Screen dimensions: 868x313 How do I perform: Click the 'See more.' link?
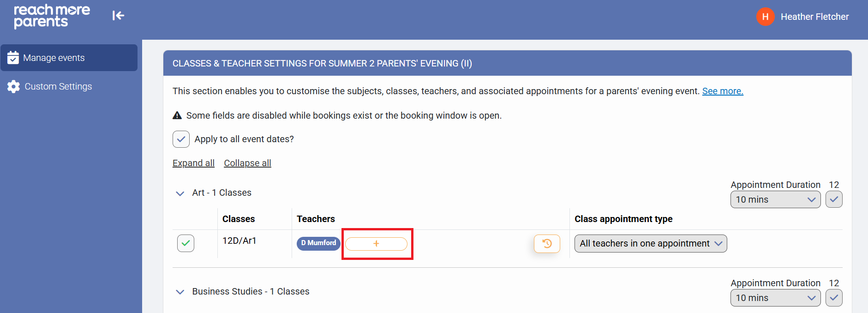click(x=722, y=91)
